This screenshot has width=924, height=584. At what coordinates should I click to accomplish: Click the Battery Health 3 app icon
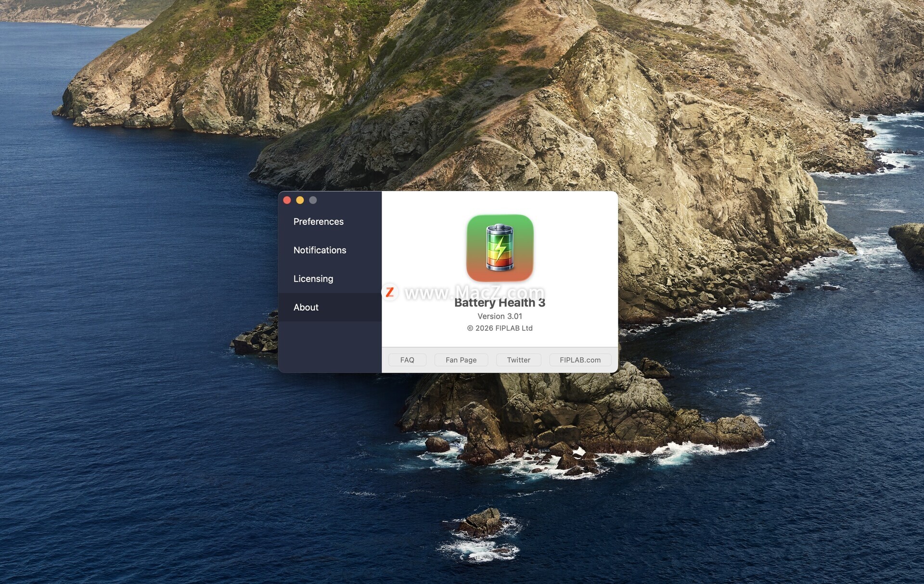click(x=500, y=247)
